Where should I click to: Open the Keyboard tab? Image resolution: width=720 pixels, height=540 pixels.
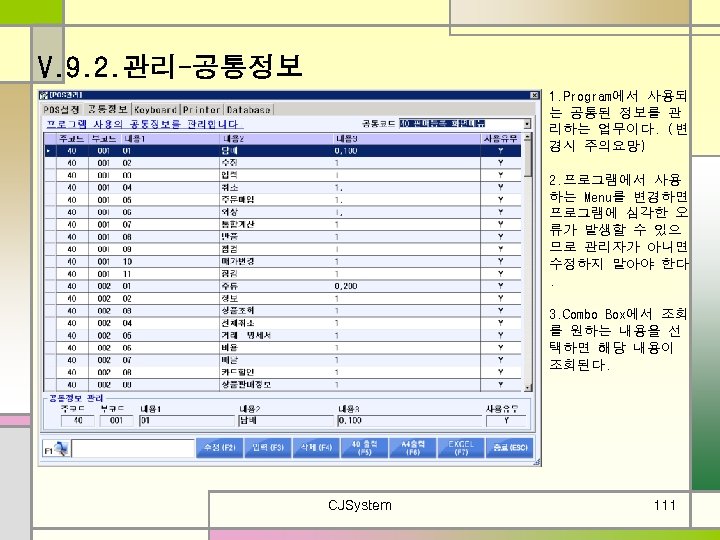[156, 110]
